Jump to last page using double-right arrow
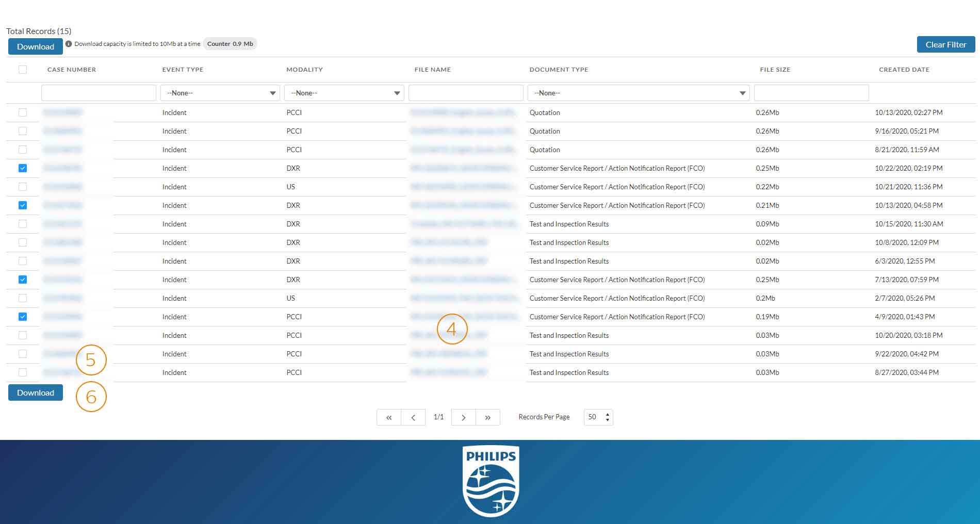 coord(487,417)
